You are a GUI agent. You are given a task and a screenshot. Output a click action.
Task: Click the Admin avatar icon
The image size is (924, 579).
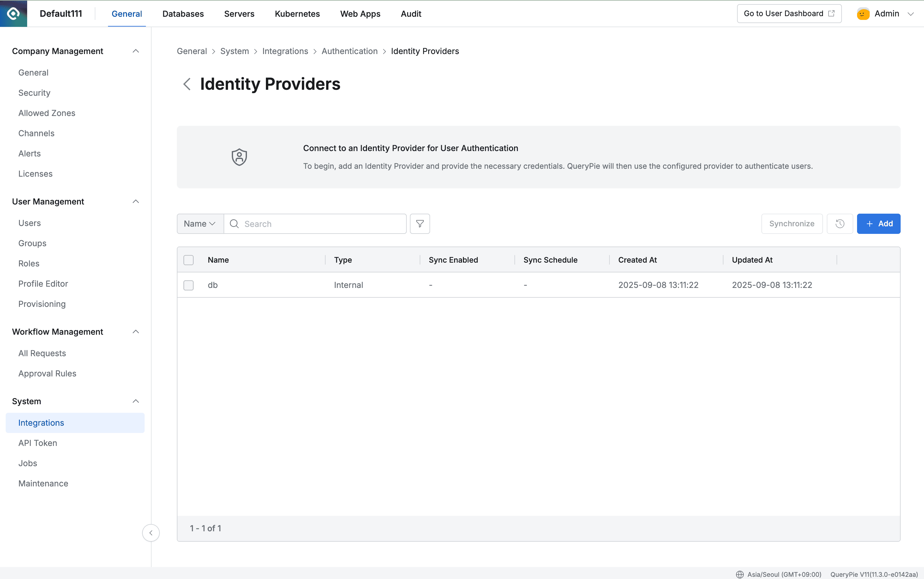(x=863, y=14)
